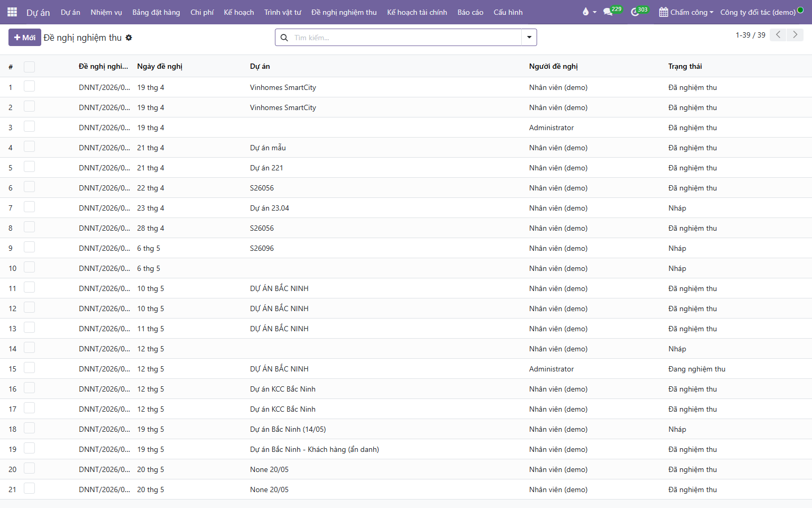Focus the Tìm kiếm search field
This screenshot has height=508, width=812.
click(x=406, y=38)
